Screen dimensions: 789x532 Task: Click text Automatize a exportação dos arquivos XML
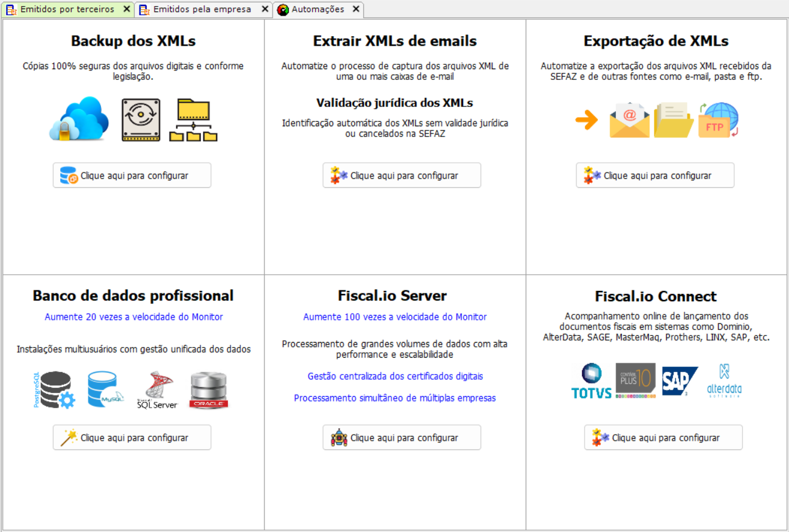pos(656,72)
